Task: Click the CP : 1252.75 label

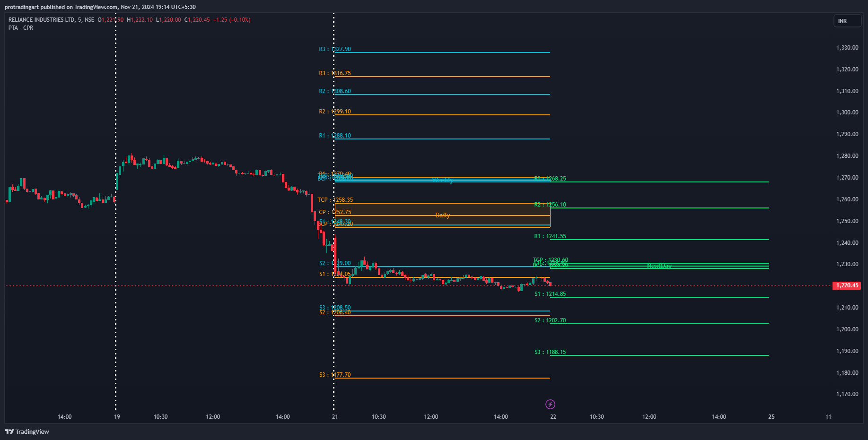Action: pyautogui.click(x=335, y=212)
